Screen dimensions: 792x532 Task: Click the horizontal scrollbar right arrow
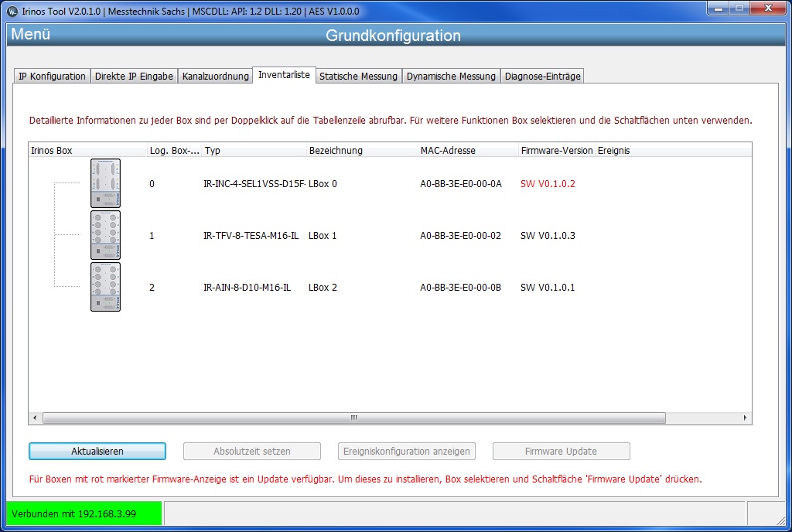tap(745, 418)
